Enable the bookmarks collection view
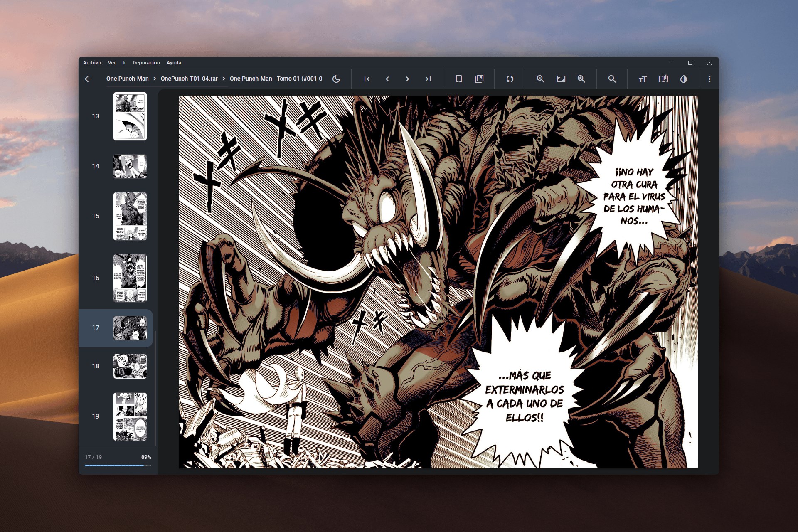The image size is (798, 532). point(479,79)
